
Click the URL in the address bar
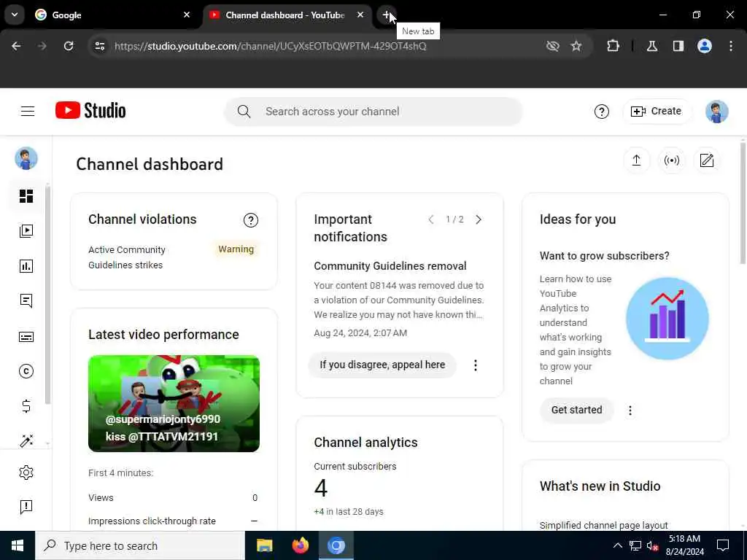(270, 46)
